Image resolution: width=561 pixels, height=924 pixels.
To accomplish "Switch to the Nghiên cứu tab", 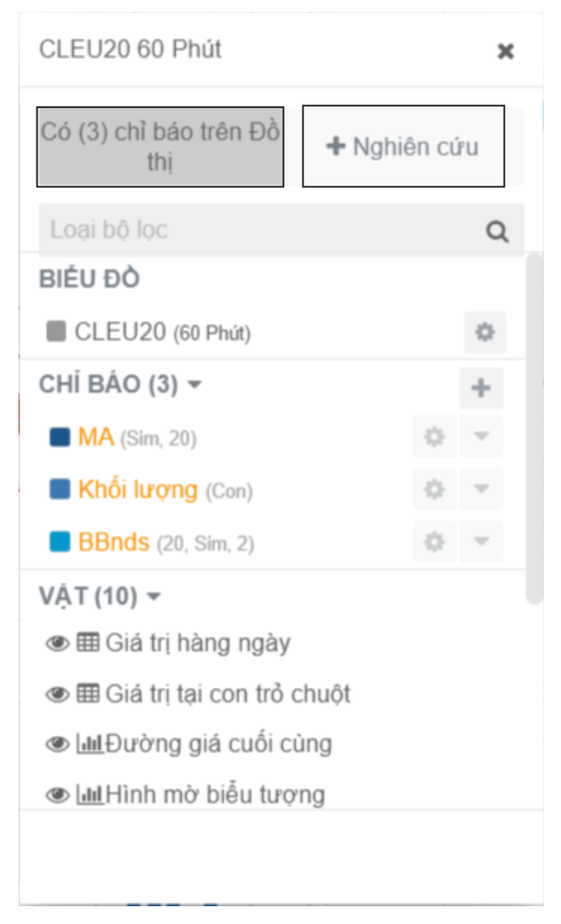I will (x=403, y=146).
